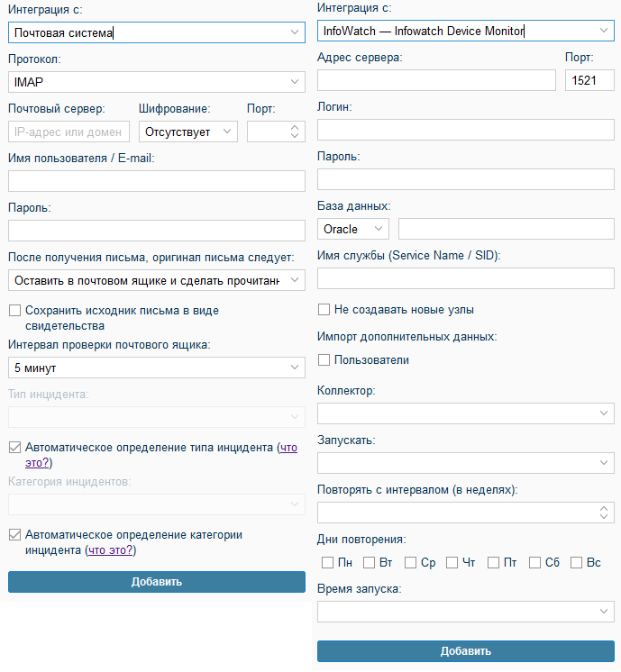This screenshot has height=672, width=621.
Task: Click right 'Добавить' button under InfoWatch settings
Action: click(x=465, y=651)
